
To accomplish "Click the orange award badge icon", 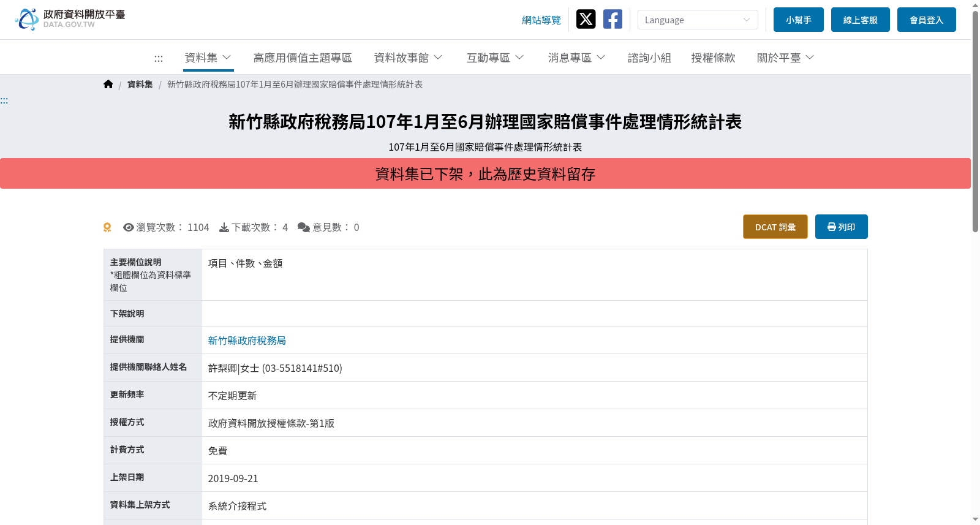I will coord(107,227).
